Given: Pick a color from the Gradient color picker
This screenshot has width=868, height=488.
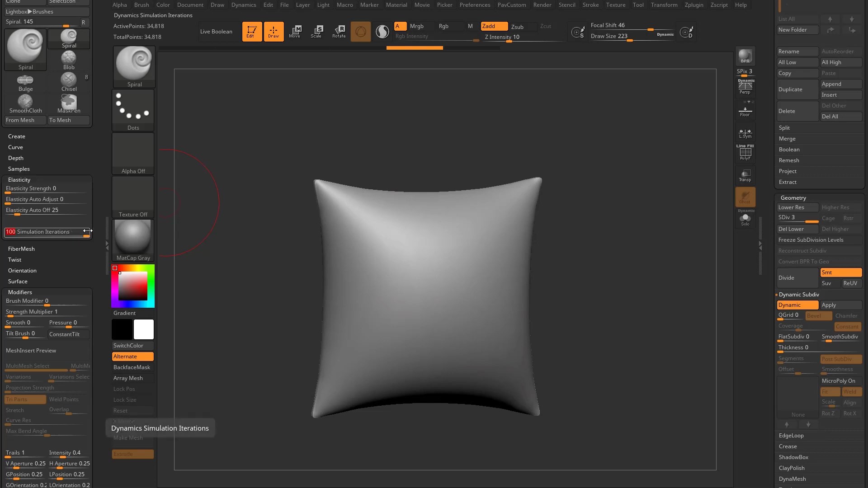Looking at the screenshot, I should point(132,285).
